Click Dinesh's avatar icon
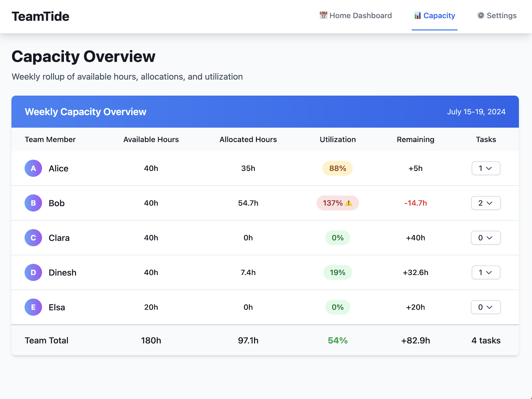 [x=33, y=272]
